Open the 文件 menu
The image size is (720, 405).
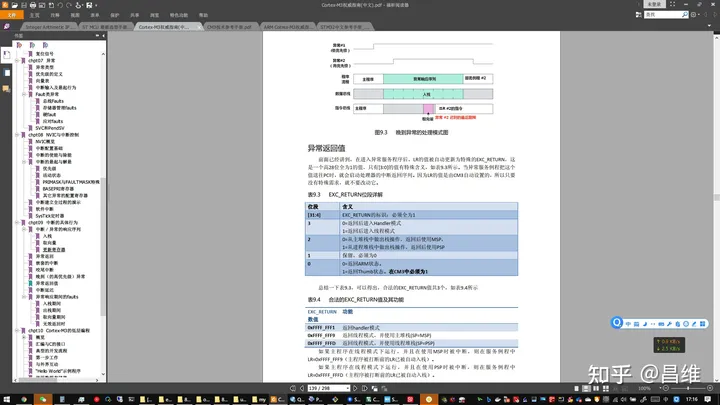(x=11, y=15)
